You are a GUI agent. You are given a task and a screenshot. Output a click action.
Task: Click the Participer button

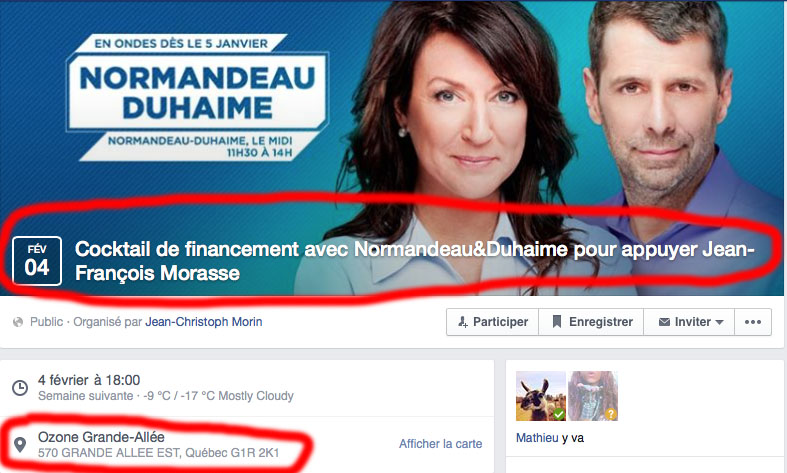[x=492, y=322]
